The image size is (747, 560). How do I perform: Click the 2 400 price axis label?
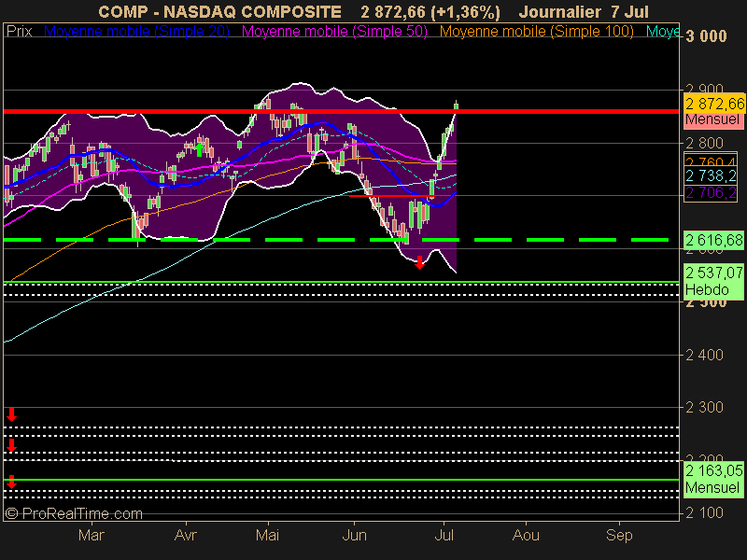point(704,355)
